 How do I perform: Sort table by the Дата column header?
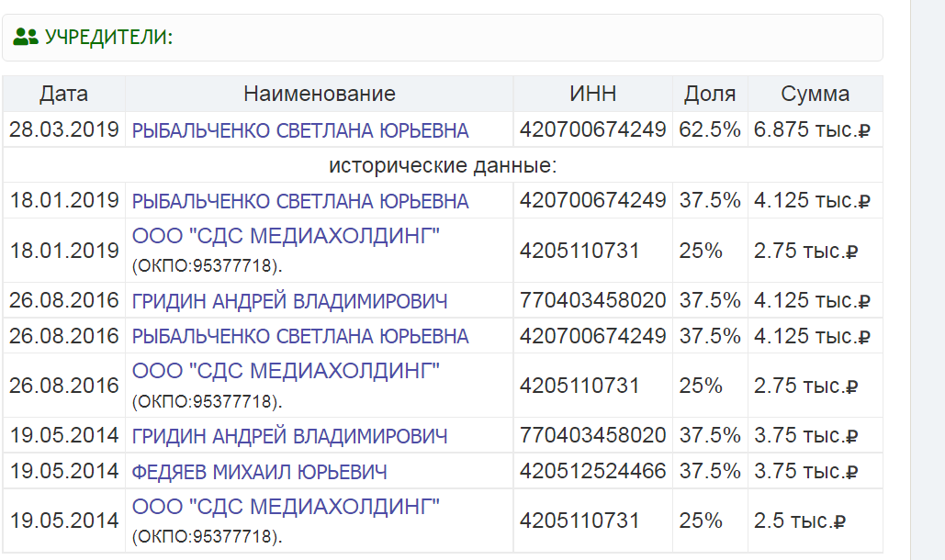point(63,94)
